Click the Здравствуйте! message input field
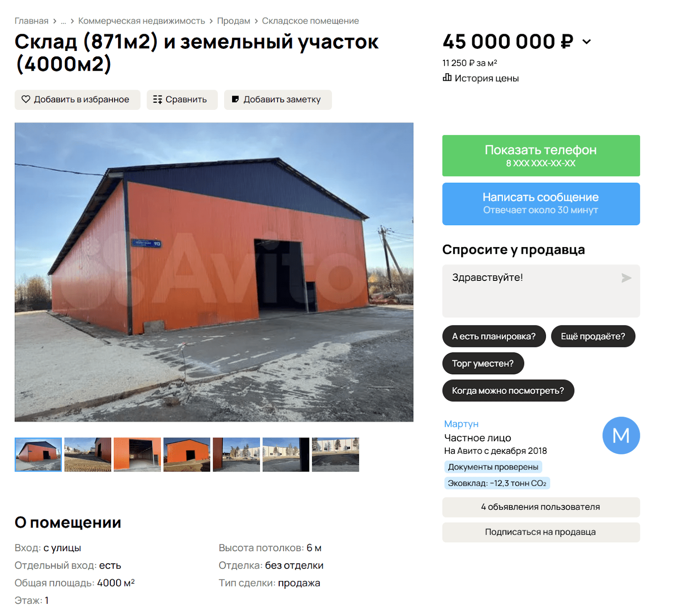674x616 pixels. (x=541, y=291)
